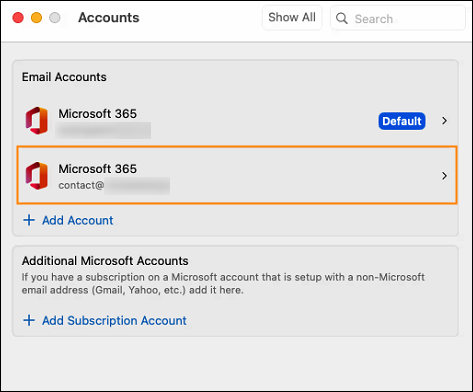473x392 pixels.
Task: Click the Show All button
Action: pos(292,18)
